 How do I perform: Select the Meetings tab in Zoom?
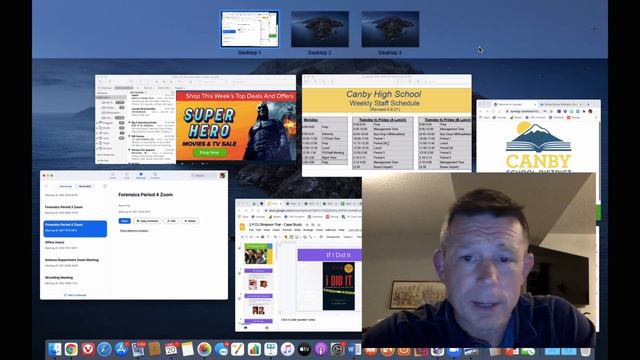141,176
